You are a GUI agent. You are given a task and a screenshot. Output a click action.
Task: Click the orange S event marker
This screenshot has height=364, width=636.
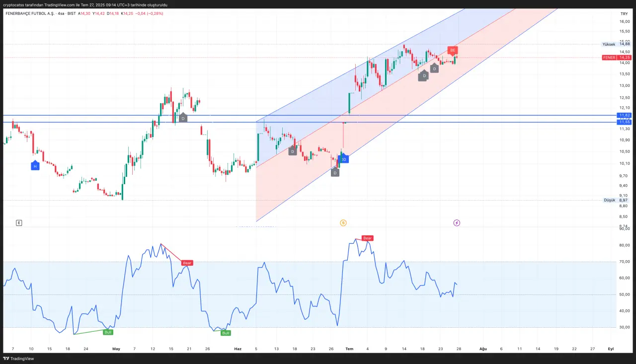343,223
